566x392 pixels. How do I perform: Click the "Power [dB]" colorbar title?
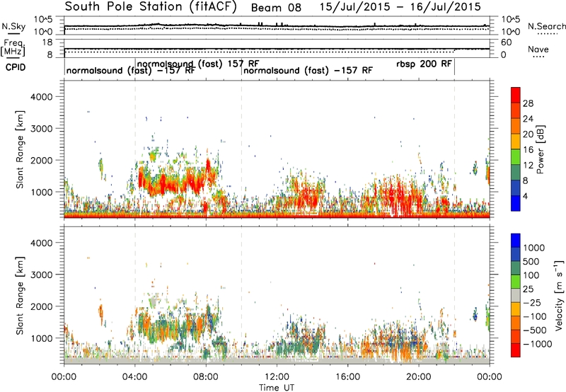click(x=540, y=149)
